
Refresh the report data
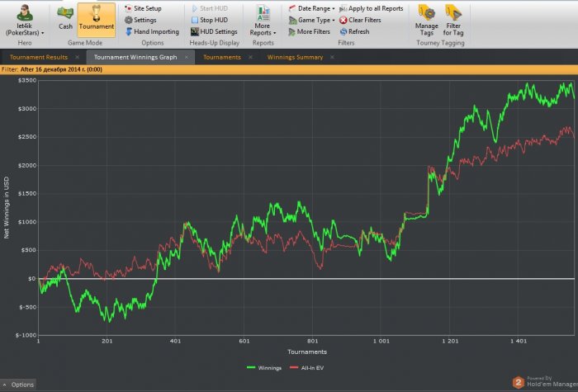pos(353,31)
